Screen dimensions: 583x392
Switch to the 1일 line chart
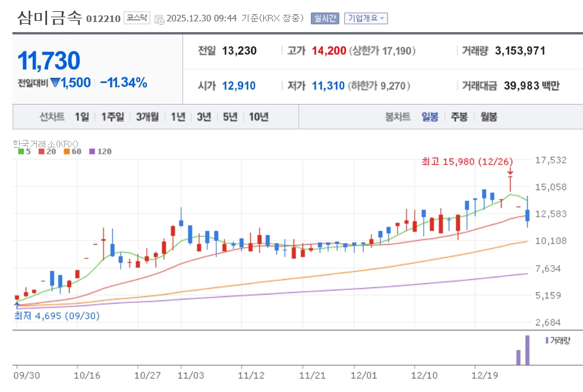[x=81, y=117]
